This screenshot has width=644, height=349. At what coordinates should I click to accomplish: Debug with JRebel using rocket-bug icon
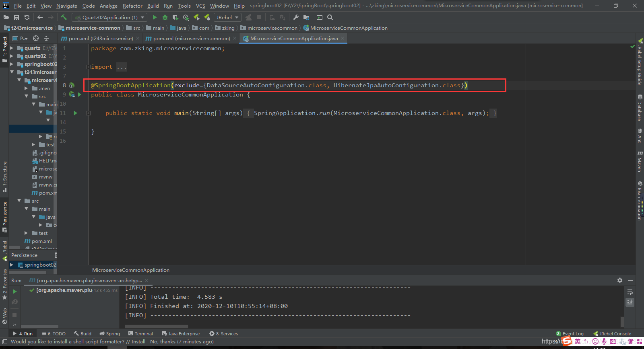207,17
